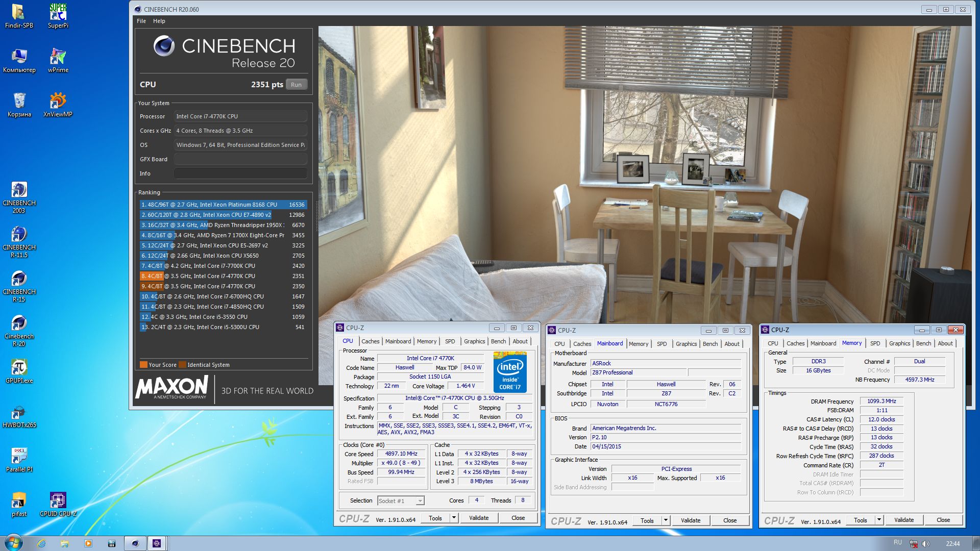Click Validate in left CPU-Z window
980x551 pixels.
(479, 518)
